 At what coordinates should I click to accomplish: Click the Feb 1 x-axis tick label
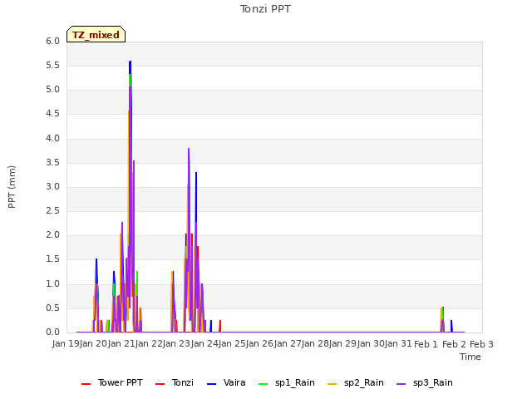point(426,344)
